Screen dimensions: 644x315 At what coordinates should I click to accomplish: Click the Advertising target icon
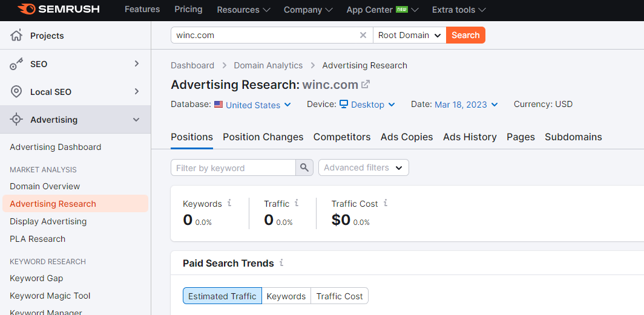point(16,120)
